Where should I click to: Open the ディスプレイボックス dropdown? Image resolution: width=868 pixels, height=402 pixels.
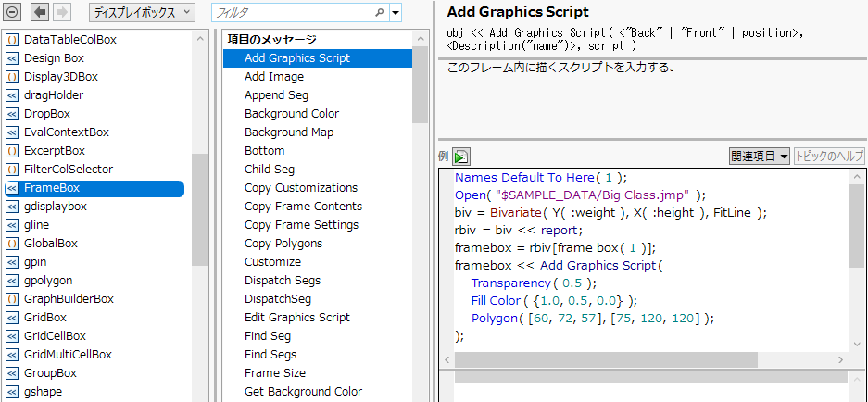142,13
